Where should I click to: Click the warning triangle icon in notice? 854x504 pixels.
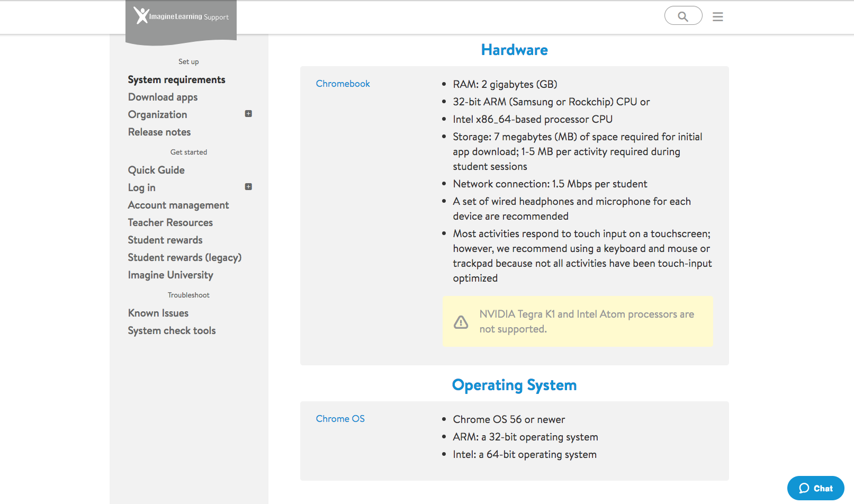point(461,322)
